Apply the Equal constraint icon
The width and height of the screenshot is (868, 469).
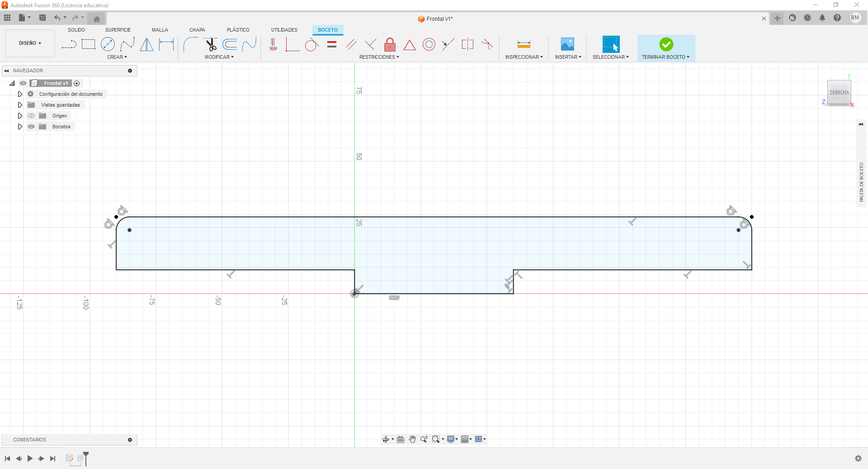(x=332, y=44)
